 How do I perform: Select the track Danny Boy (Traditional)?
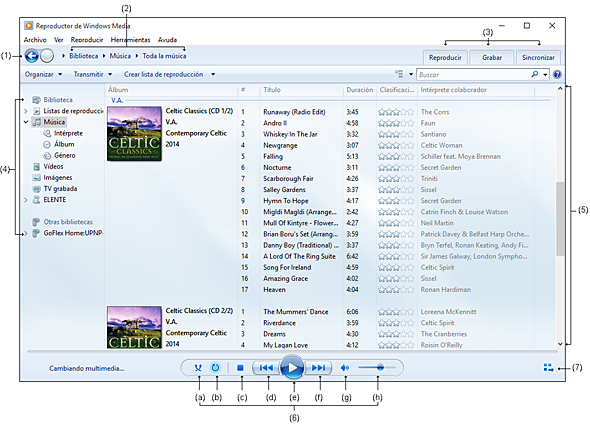click(x=301, y=245)
